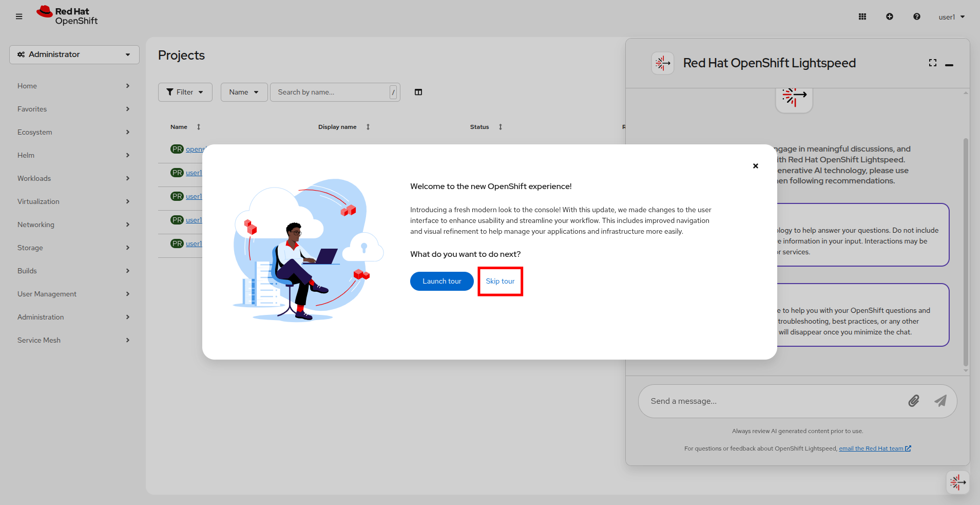Minimize the Lightspeed chat panel
Viewport: 980px width, 505px height.
[949, 65]
